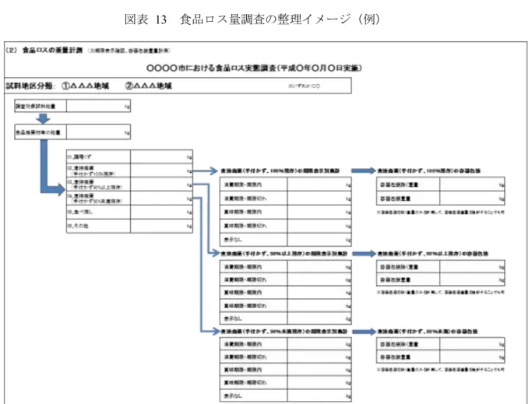Click 消費期限-期限内 in the 100%残存 table
This screenshot has width=532, height=404.
253,184
